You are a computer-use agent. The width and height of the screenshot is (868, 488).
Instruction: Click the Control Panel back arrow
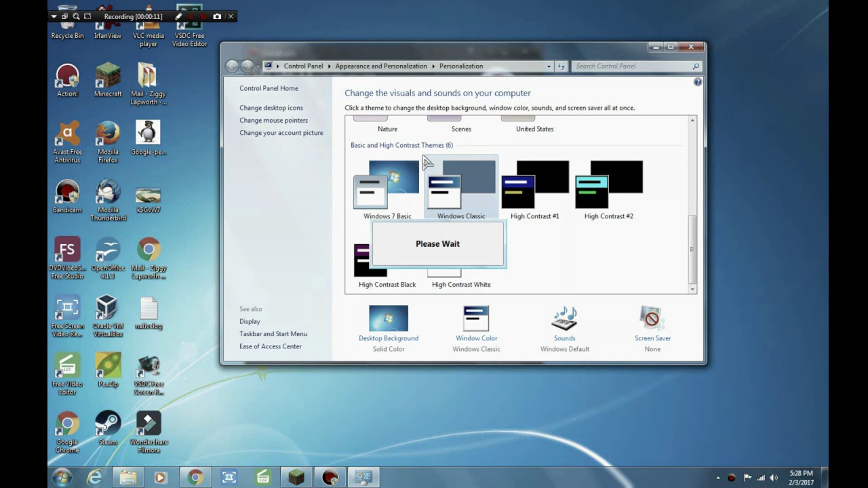coord(232,66)
